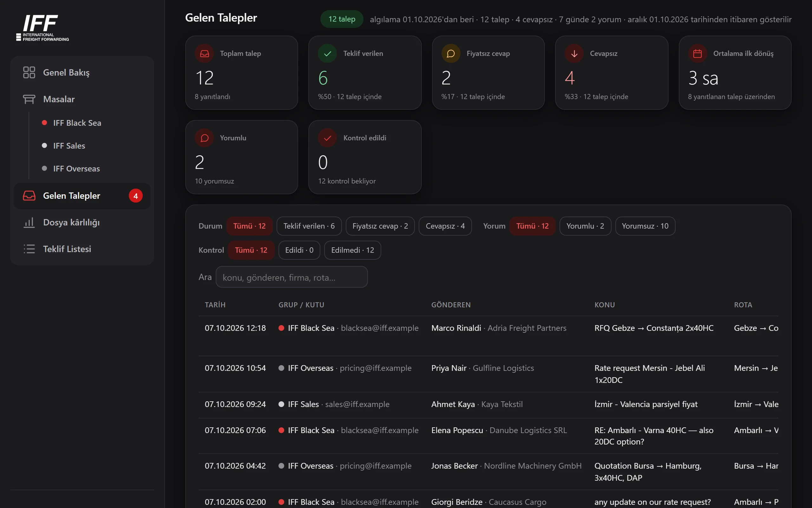The width and height of the screenshot is (812, 508).
Task: Click the grey dot beside IFF Overseas in sidebar
Action: [x=44, y=168]
